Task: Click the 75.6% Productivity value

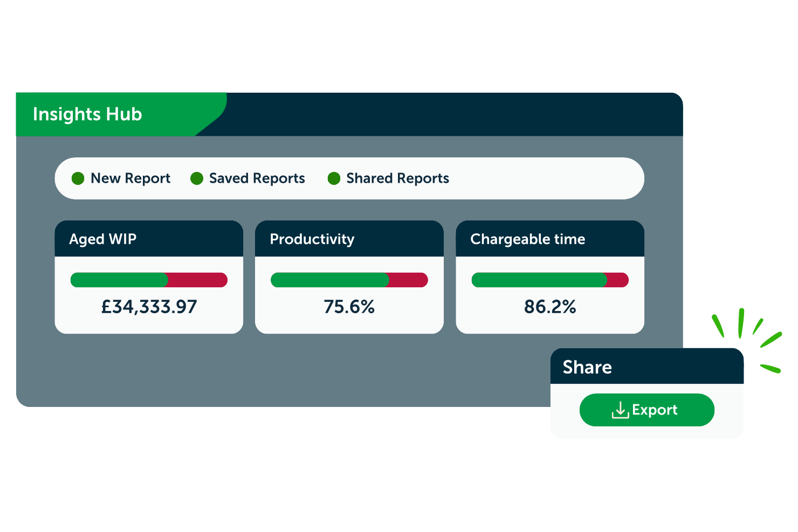Action: click(x=349, y=307)
